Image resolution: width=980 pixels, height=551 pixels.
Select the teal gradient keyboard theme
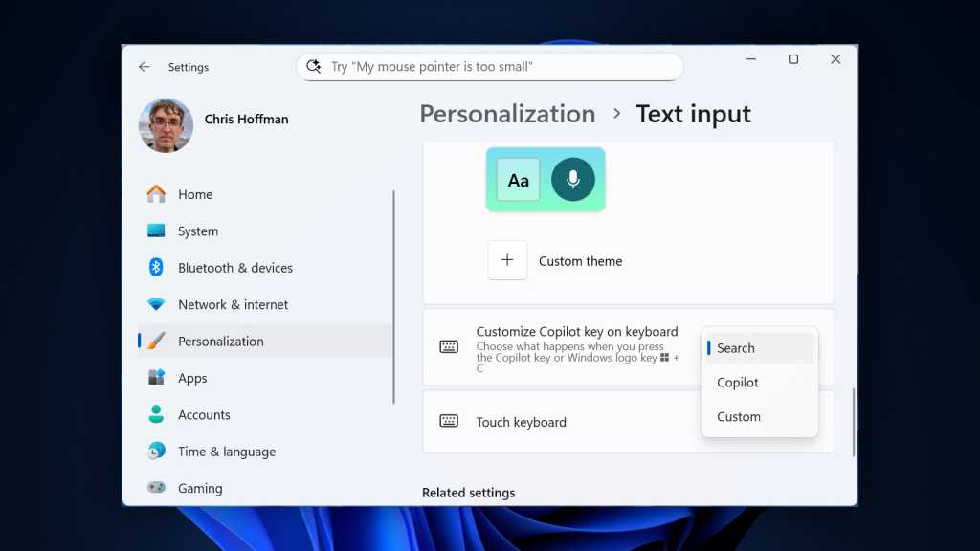point(546,180)
